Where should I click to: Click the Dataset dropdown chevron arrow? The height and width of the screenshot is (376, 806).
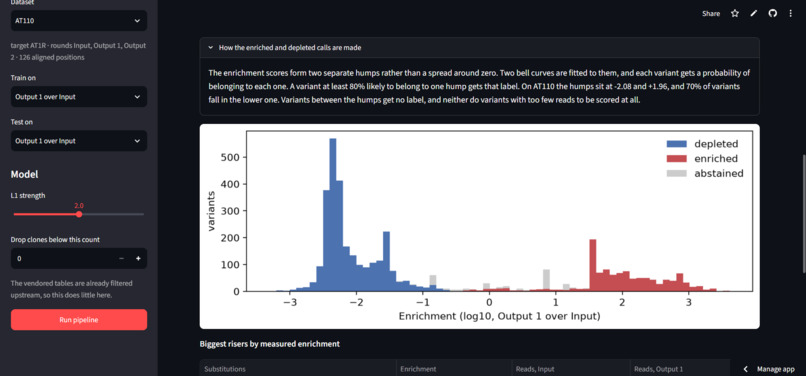click(137, 21)
